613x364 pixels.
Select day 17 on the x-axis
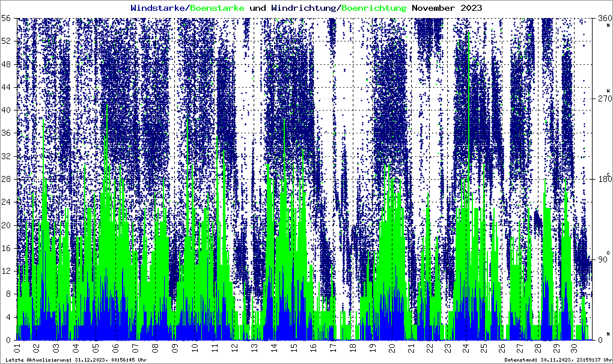coord(332,348)
